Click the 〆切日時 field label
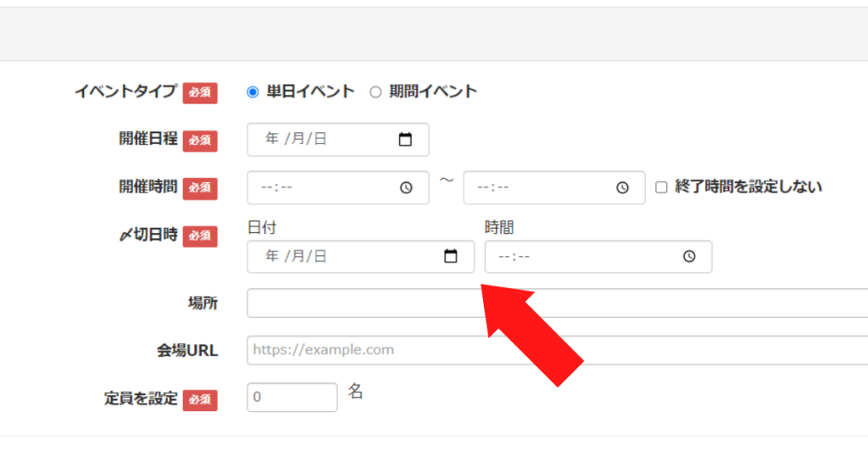Screen dimensions: 868x456 tap(148, 235)
